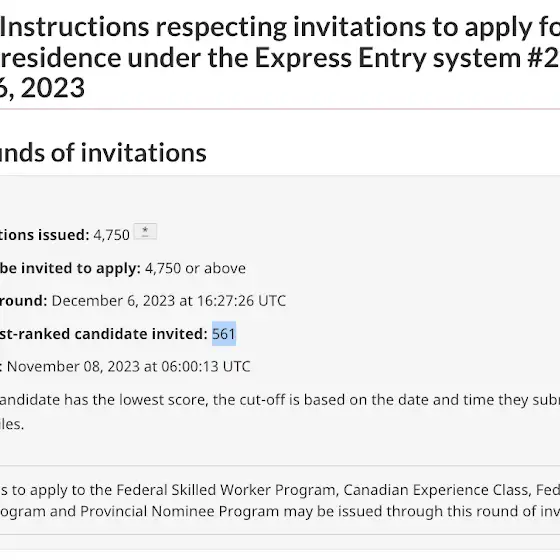Click the December 6, 2023 16:27:26 UTC timestamp
The width and height of the screenshot is (560, 560).
(x=169, y=301)
